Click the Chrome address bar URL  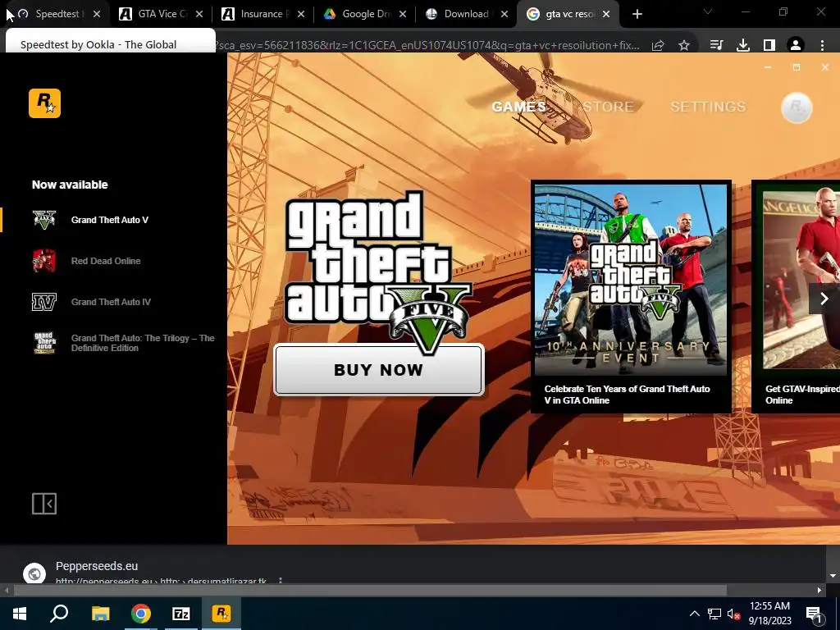(x=427, y=46)
